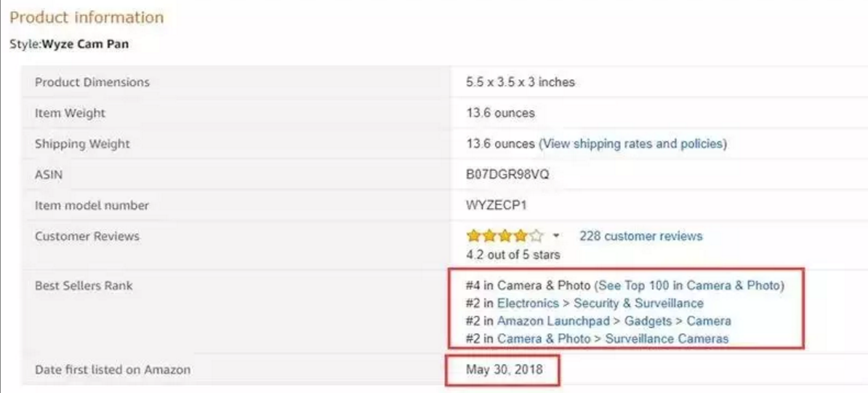Click the 4.2 out of 5 stars text
868x393 pixels.
click(x=513, y=255)
